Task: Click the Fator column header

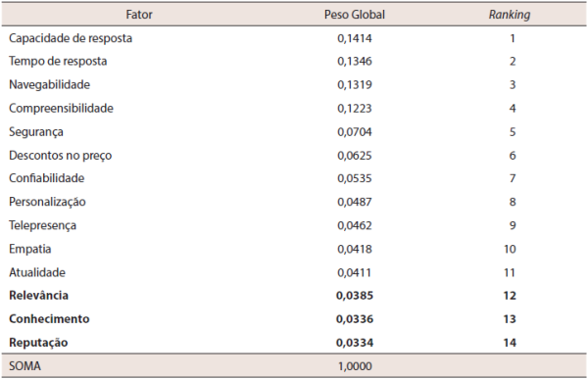Action: (139, 15)
